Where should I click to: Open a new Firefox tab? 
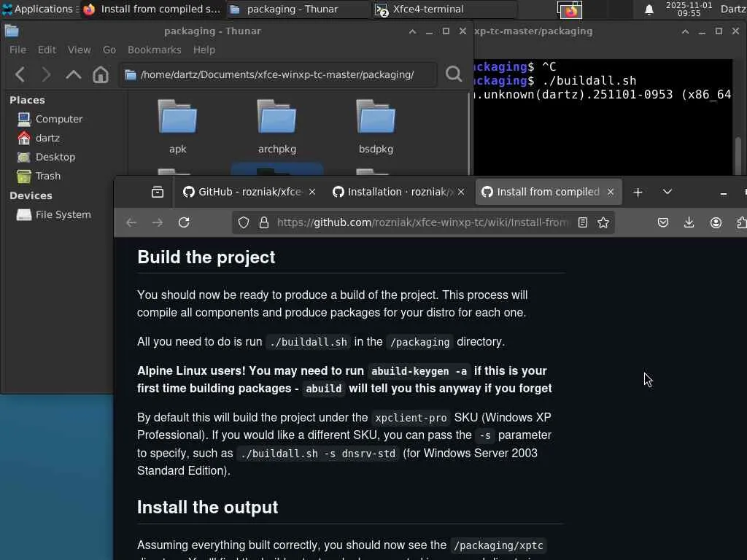coord(638,192)
